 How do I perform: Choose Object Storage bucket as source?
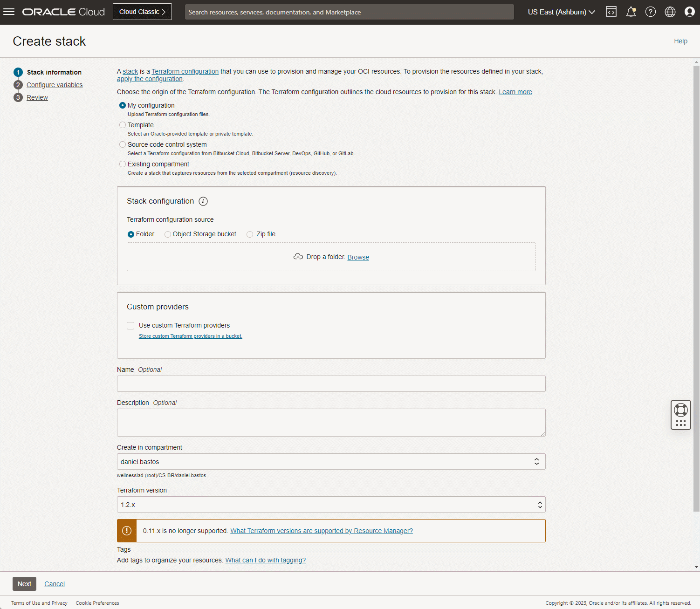(168, 234)
